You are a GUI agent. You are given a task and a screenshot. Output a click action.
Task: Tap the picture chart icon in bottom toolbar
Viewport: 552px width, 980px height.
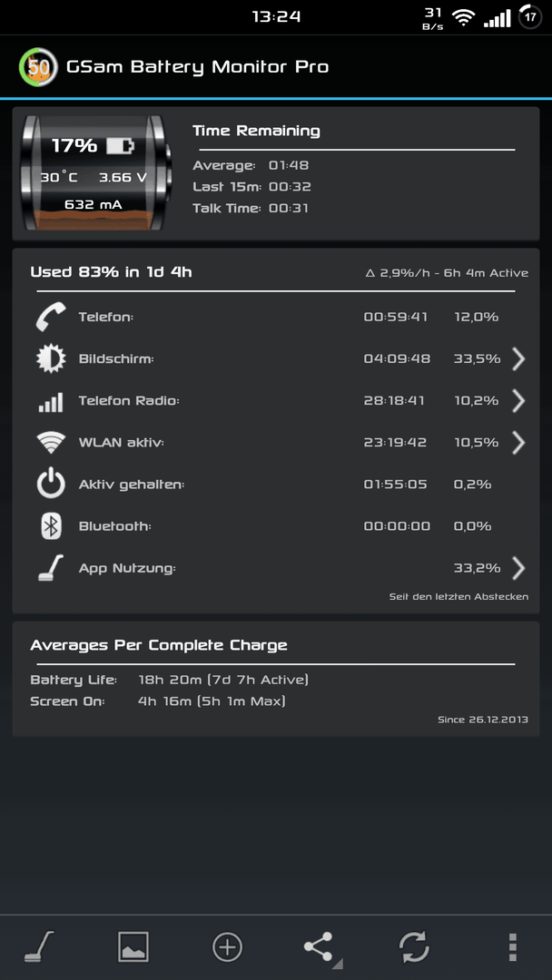[133, 946]
